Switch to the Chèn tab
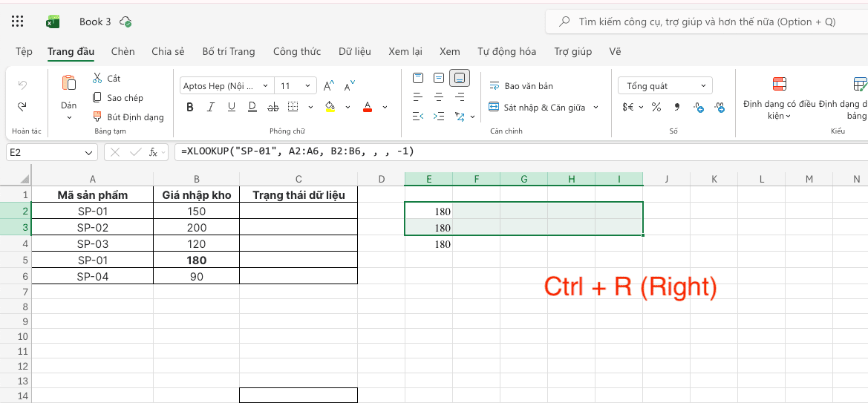The width and height of the screenshot is (868, 403). click(123, 51)
